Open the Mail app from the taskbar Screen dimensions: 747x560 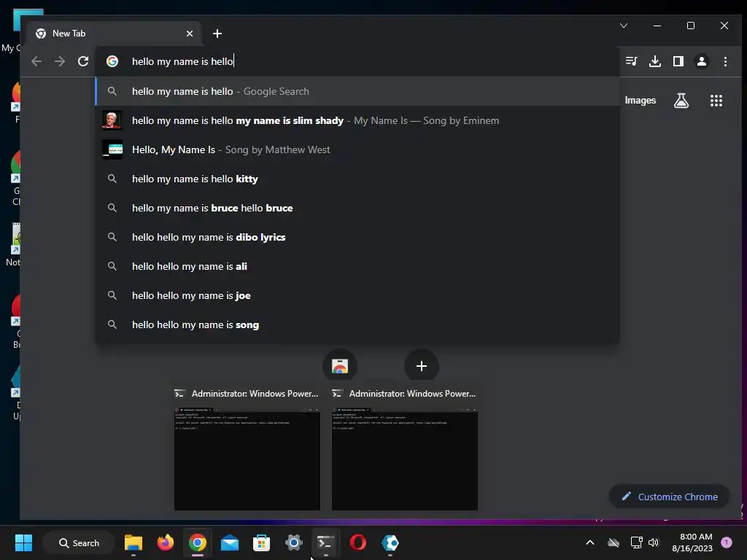point(230,542)
